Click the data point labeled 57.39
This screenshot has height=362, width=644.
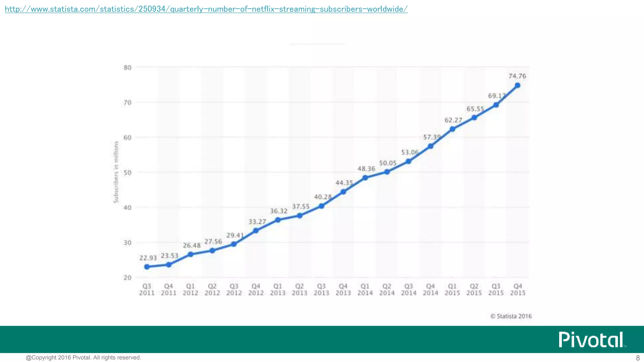coord(431,146)
